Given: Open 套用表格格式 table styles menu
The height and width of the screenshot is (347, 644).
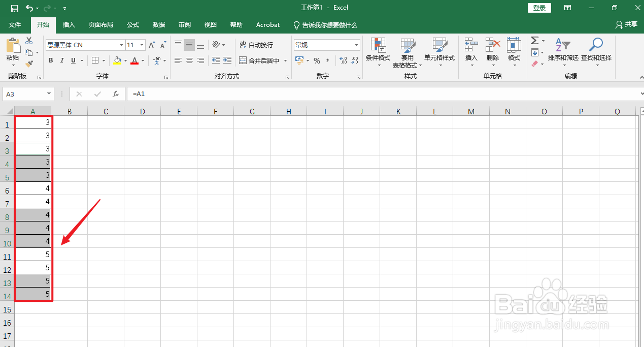Looking at the screenshot, I should 407,52.
